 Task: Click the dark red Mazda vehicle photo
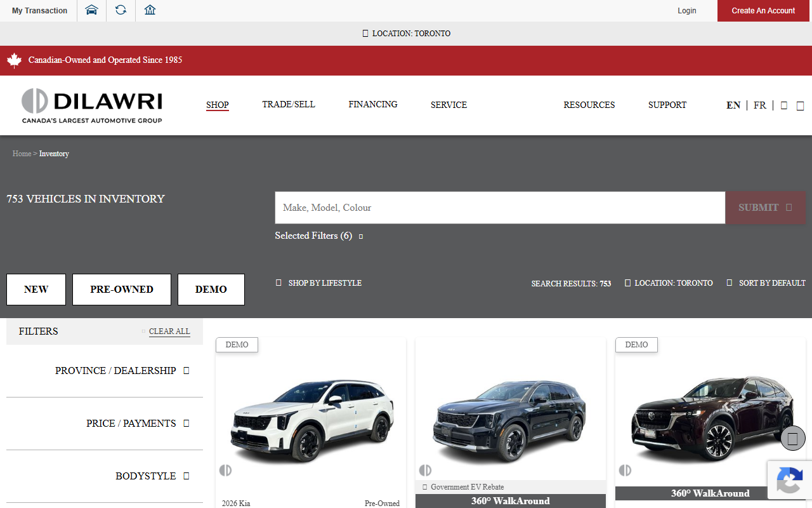[710, 419]
